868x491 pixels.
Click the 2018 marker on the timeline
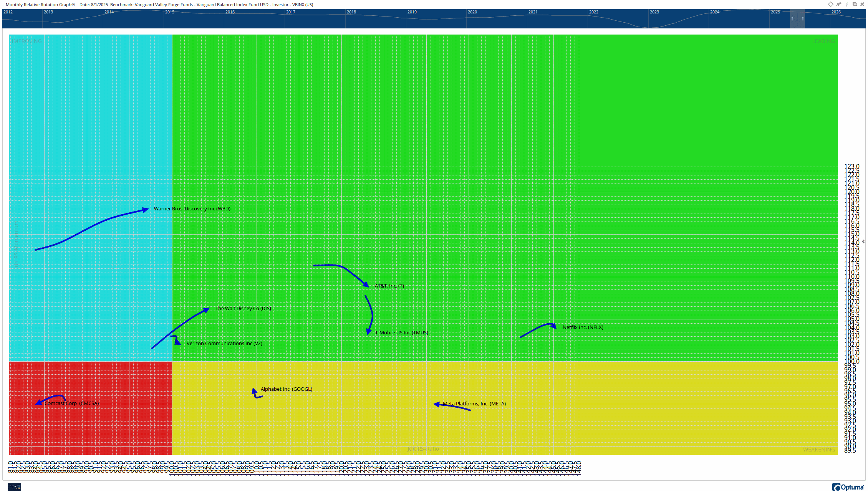pos(351,12)
